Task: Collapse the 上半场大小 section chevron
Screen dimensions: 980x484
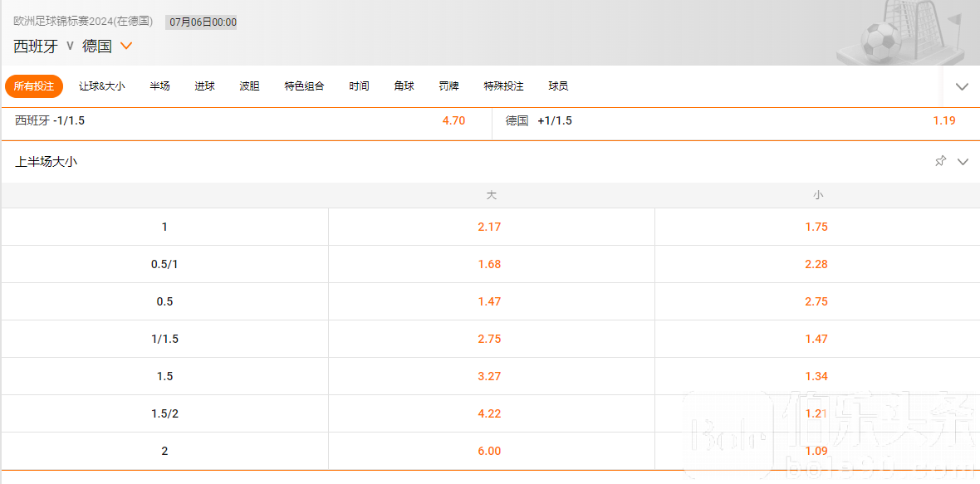Action: pos(963,162)
